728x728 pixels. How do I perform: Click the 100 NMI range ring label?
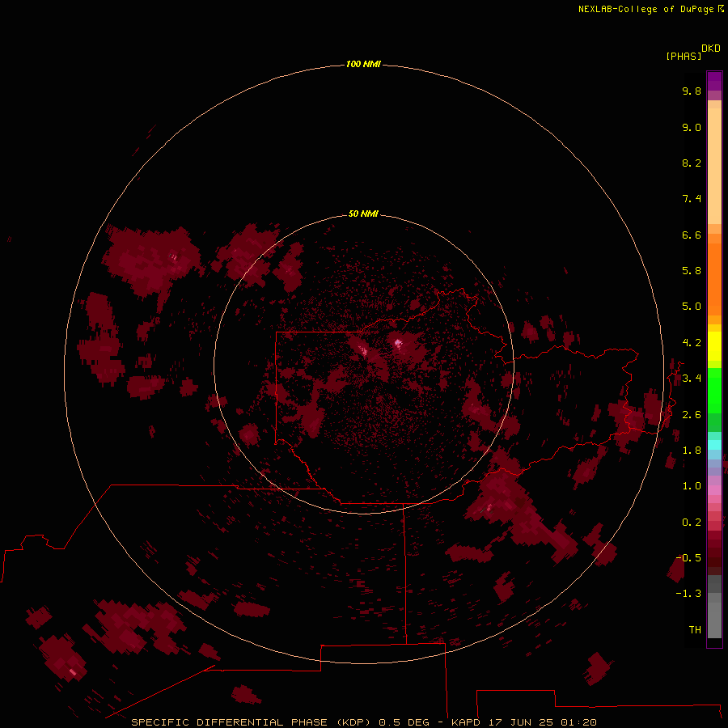pos(363,64)
